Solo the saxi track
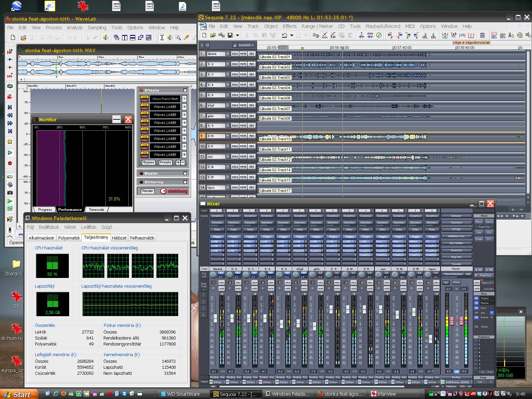532x399 pixels. [x=235, y=156]
